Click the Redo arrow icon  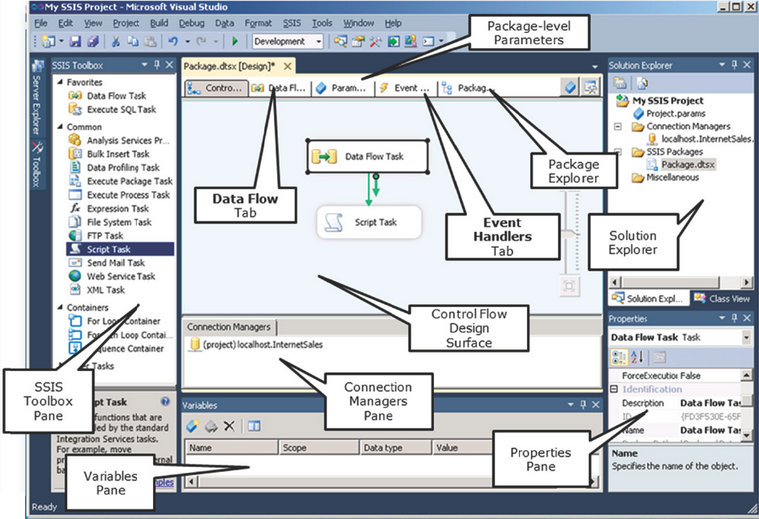(201, 42)
